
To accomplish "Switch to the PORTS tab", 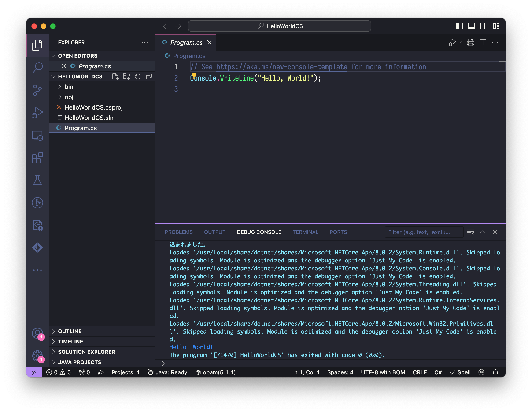I will coord(338,232).
